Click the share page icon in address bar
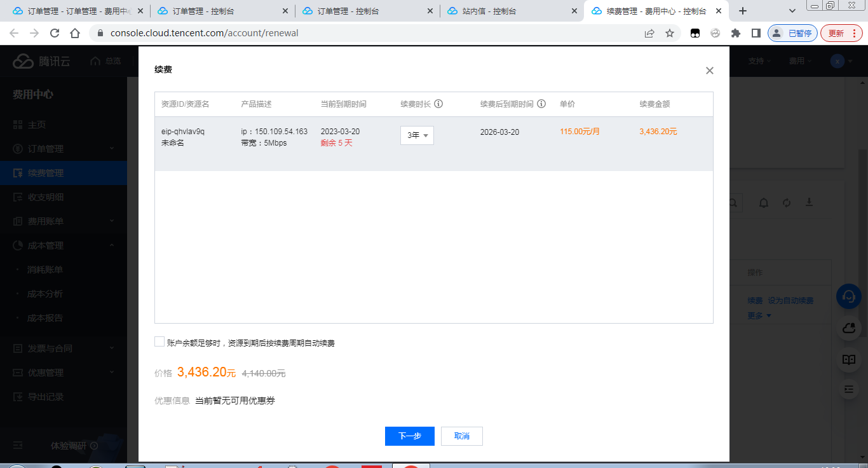Image resolution: width=868 pixels, height=468 pixels. [x=649, y=33]
